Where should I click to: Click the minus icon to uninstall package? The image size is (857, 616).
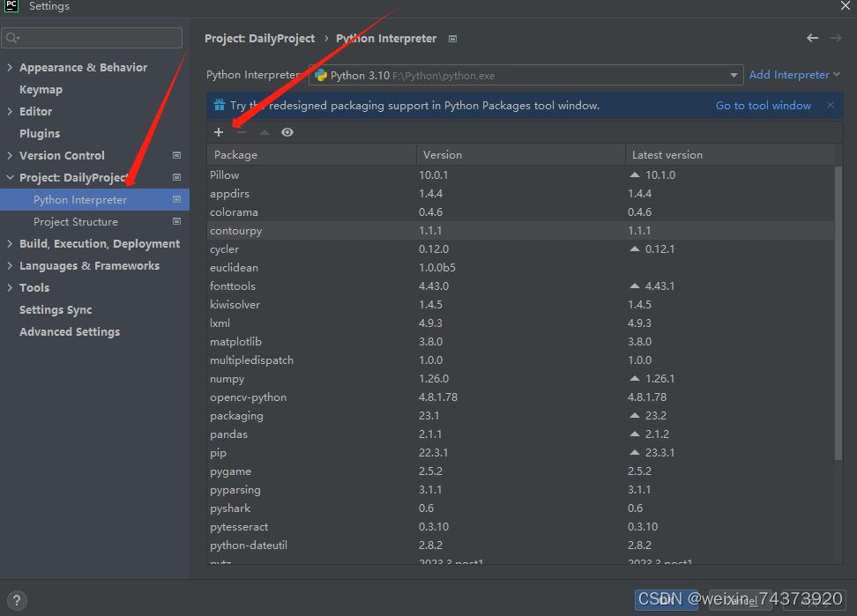(x=242, y=132)
